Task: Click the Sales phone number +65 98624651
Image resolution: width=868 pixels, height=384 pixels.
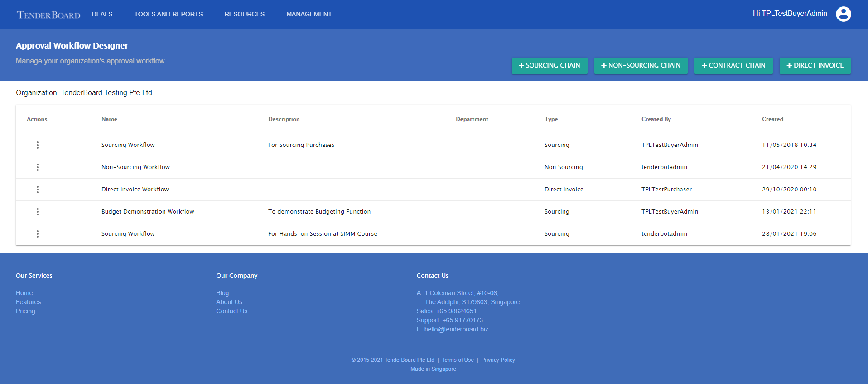Action: click(456, 311)
